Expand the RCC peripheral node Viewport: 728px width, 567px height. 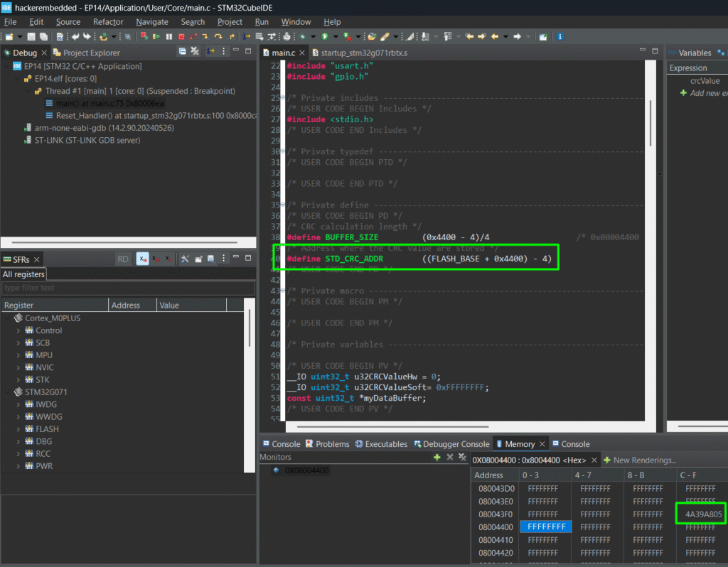(19, 453)
